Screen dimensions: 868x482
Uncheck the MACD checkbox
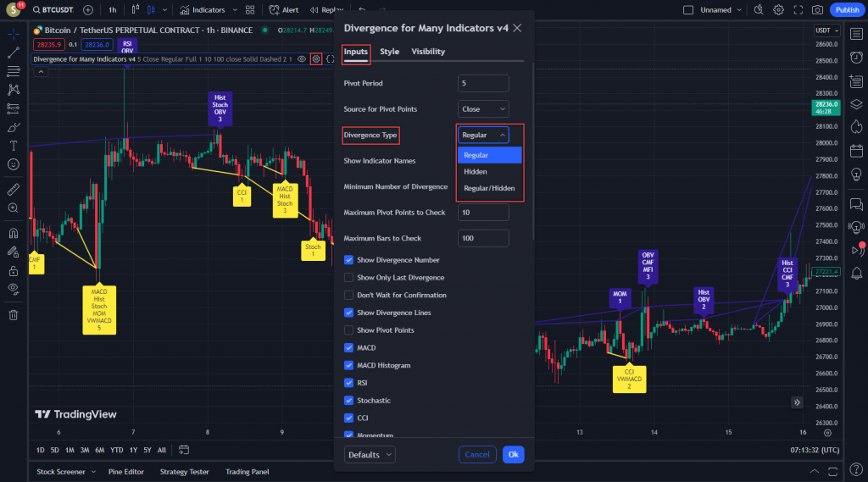[348, 347]
